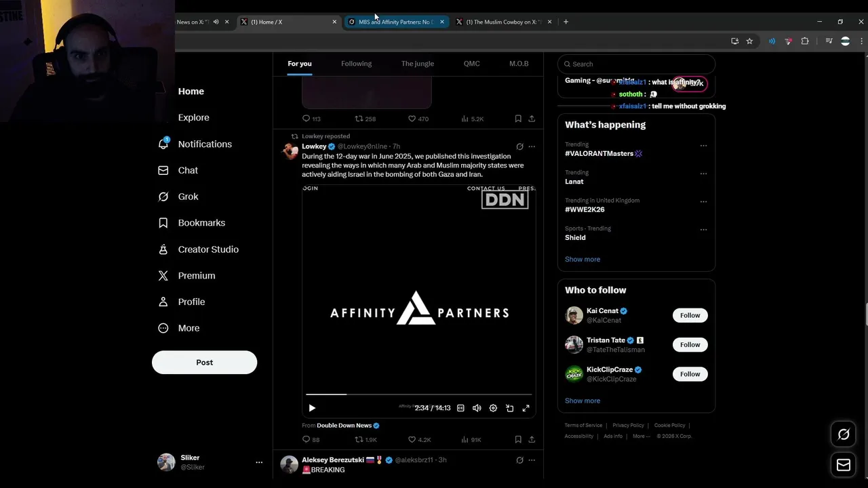Reply to the post with 113 replies
This screenshot has width=868, height=488.
tap(311, 119)
